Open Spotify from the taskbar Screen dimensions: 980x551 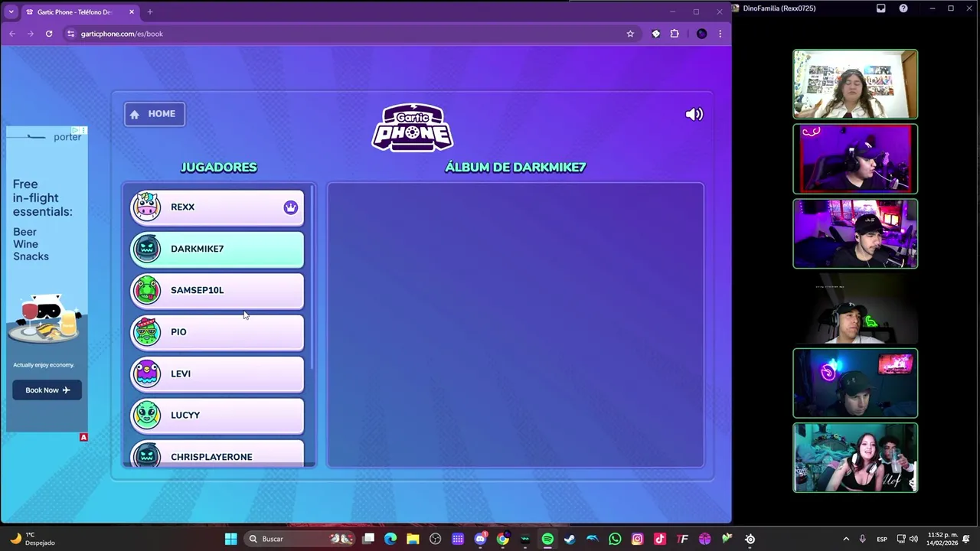[x=547, y=539]
